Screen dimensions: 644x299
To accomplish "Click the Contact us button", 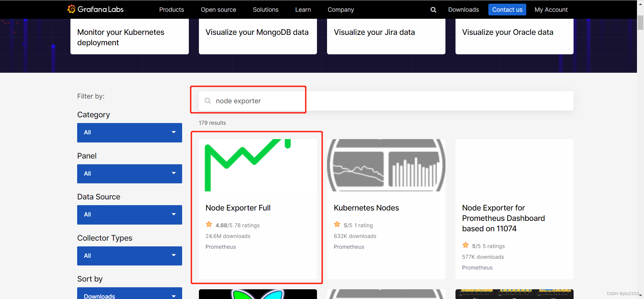I will coord(507,10).
